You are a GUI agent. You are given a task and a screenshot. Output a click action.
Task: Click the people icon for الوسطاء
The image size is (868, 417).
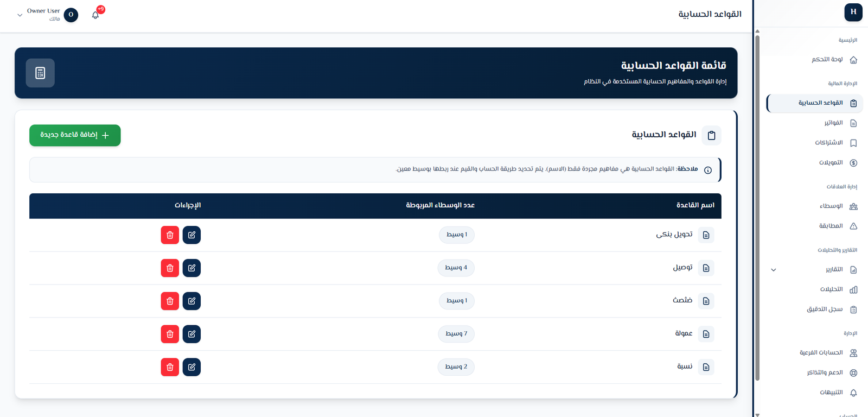pyautogui.click(x=853, y=206)
